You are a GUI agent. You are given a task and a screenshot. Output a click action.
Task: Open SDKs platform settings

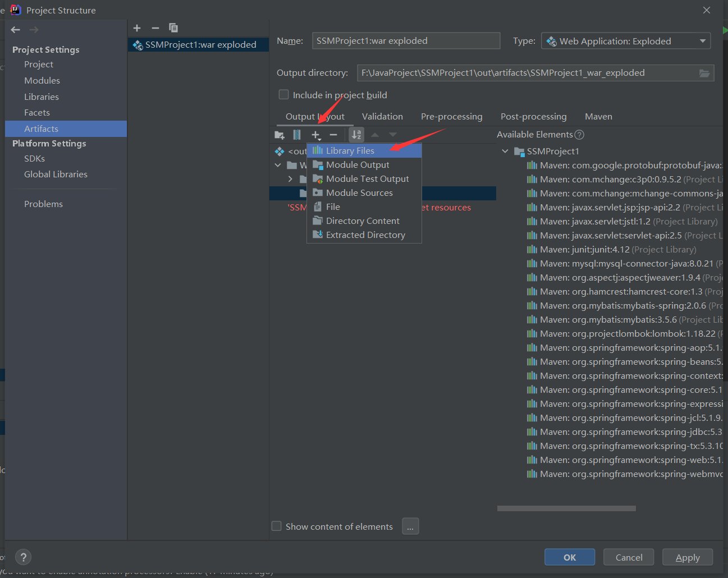coord(34,159)
